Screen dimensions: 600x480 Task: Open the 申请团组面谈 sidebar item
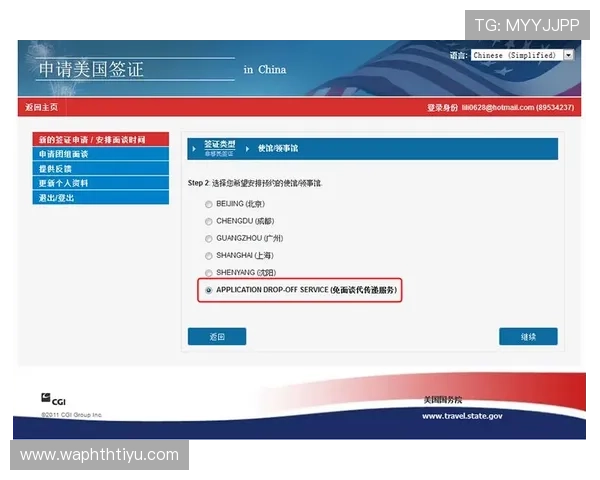(101, 154)
